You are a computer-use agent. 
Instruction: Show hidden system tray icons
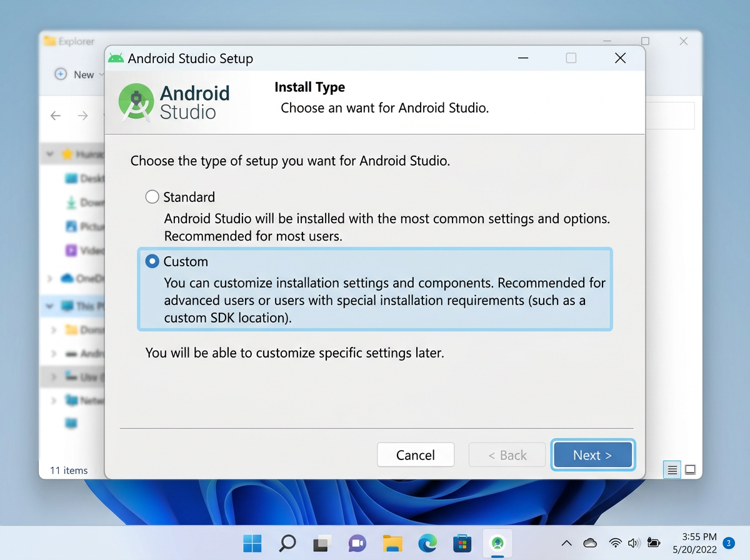tap(566, 542)
